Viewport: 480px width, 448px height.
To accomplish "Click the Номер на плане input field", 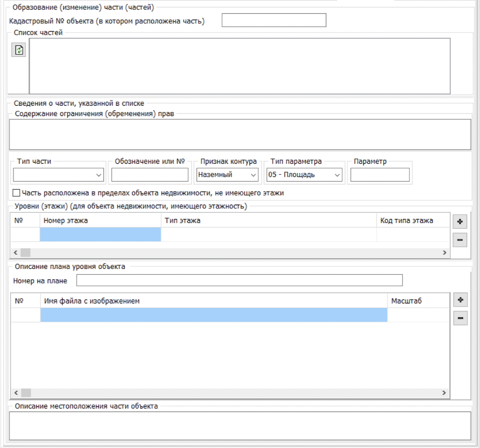I will click(239, 280).
